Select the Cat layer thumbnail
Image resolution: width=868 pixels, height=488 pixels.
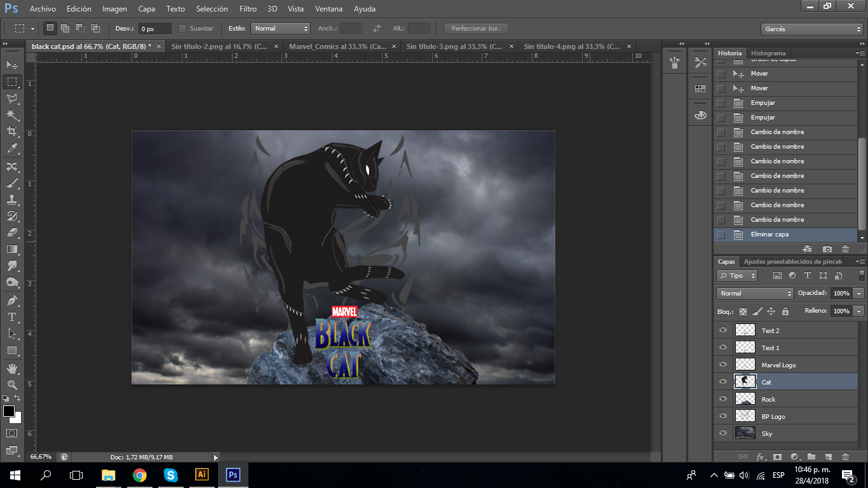point(745,381)
